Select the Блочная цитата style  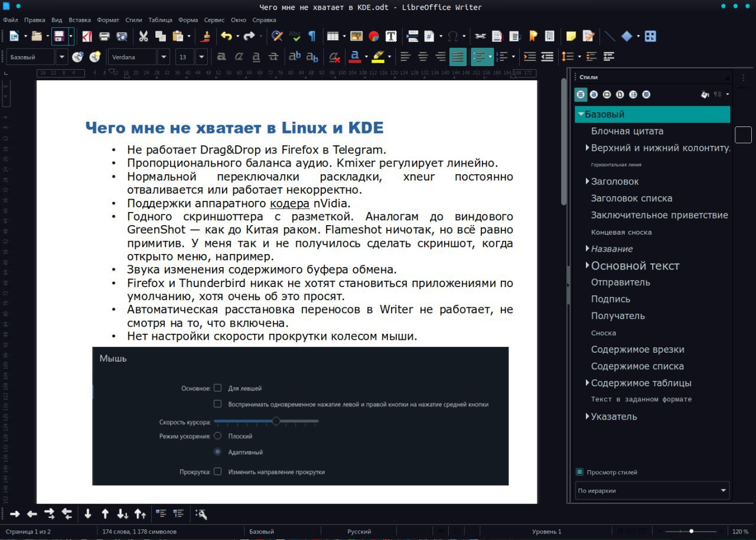[x=627, y=131]
